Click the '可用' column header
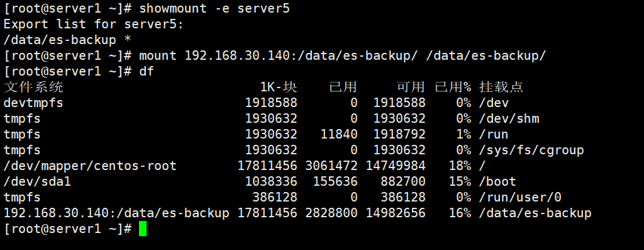The height and width of the screenshot is (250, 644). tap(410, 87)
